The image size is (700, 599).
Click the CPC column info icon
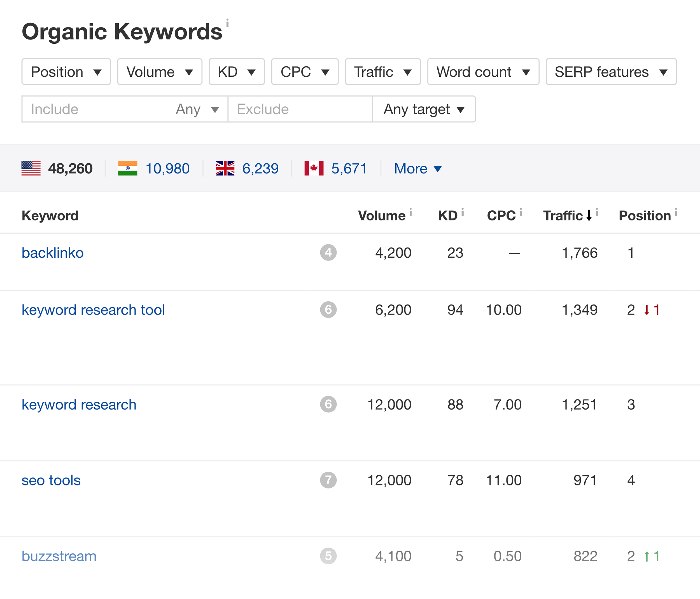pos(521,212)
